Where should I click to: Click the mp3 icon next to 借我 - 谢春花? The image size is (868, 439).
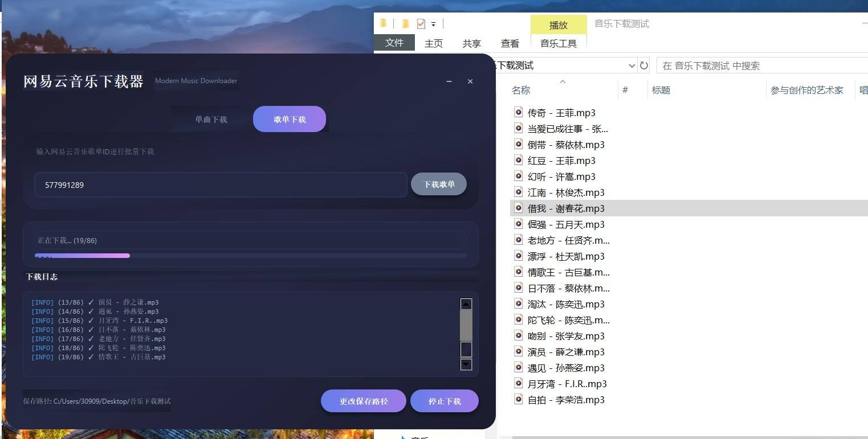pyautogui.click(x=518, y=208)
